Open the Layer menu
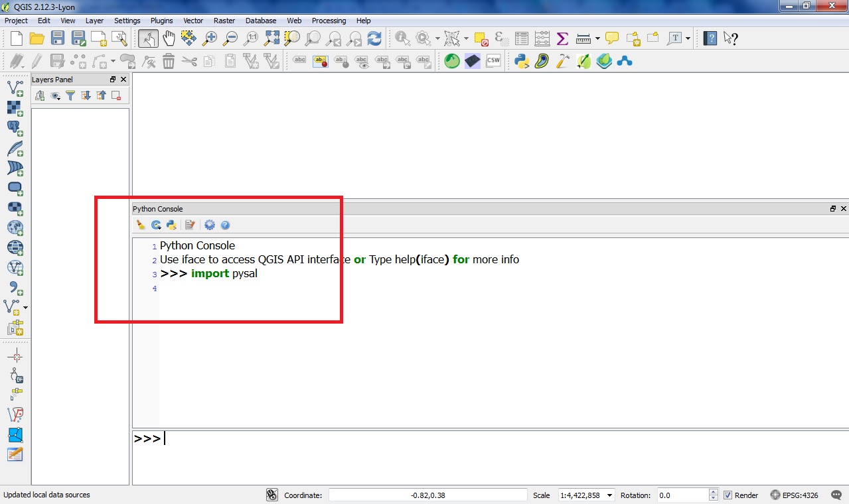Image resolution: width=849 pixels, height=504 pixels. pyautogui.click(x=94, y=21)
